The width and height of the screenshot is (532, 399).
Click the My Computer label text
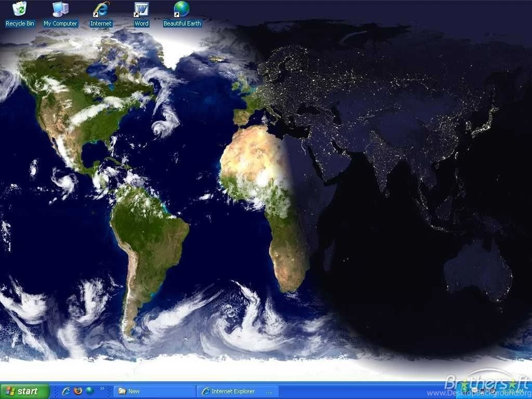(x=60, y=23)
